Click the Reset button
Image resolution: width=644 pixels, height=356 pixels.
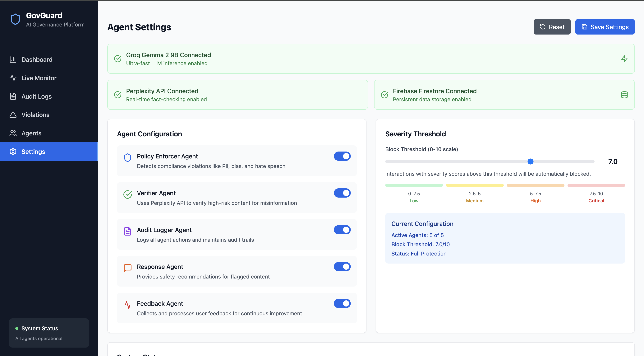552,27
